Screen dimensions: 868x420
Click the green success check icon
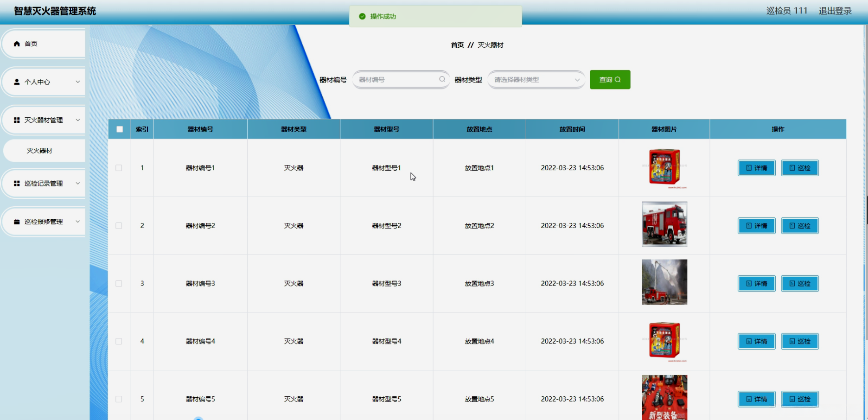362,16
